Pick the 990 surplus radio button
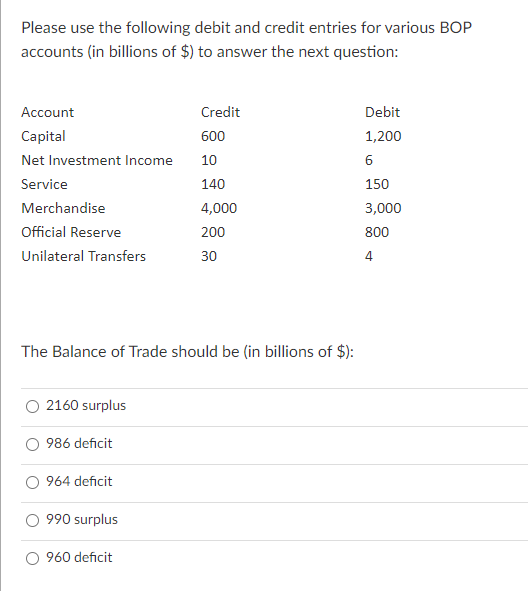Image resolution: width=532 pixels, height=591 pixels. click(x=32, y=521)
